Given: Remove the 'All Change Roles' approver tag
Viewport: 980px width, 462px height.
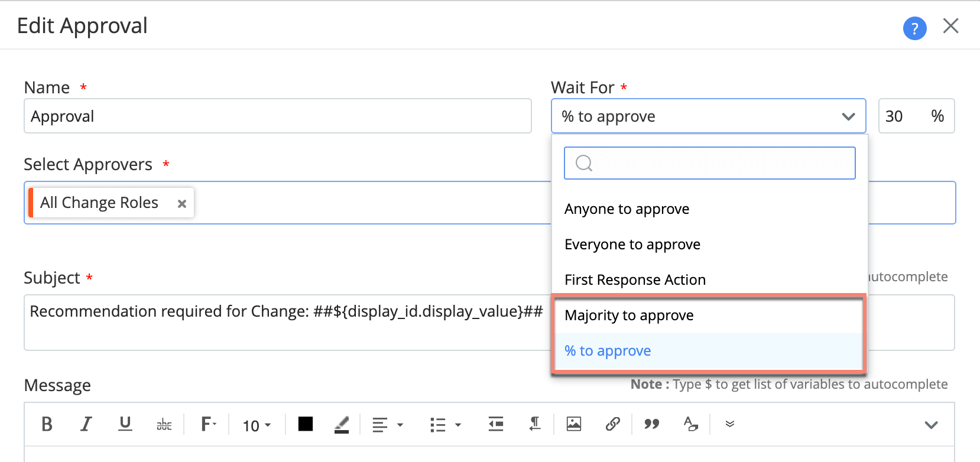Looking at the screenshot, I should click(x=182, y=204).
